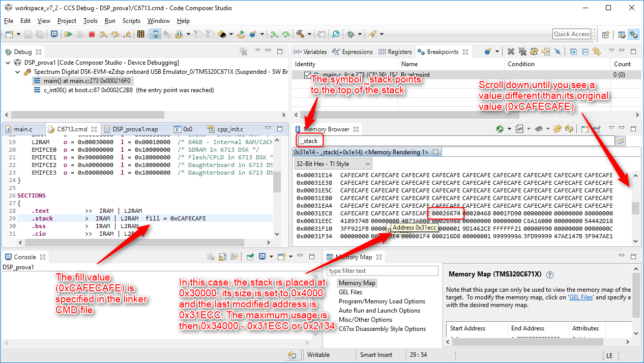
Task: Click the Quick Access search box
Action: pyautogui.click(x=572, y=34)
